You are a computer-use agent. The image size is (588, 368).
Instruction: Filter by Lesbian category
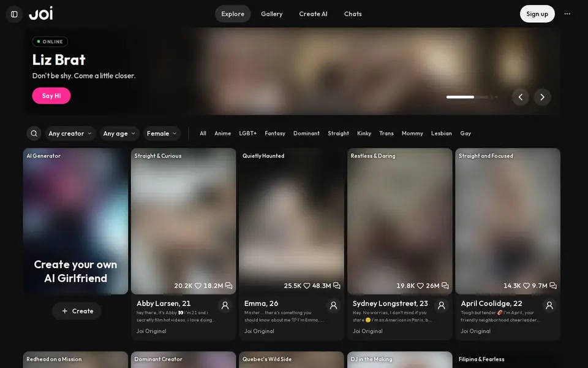tap(442, 133)
